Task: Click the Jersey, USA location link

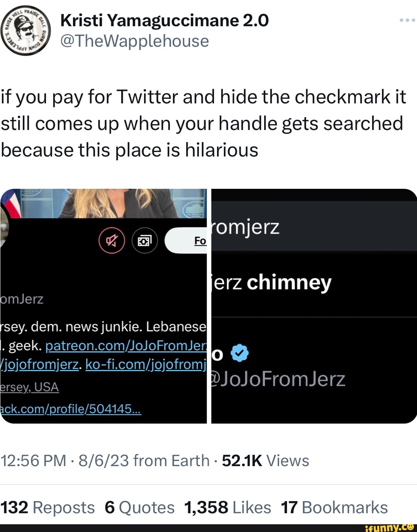Action: pos(29,387)
